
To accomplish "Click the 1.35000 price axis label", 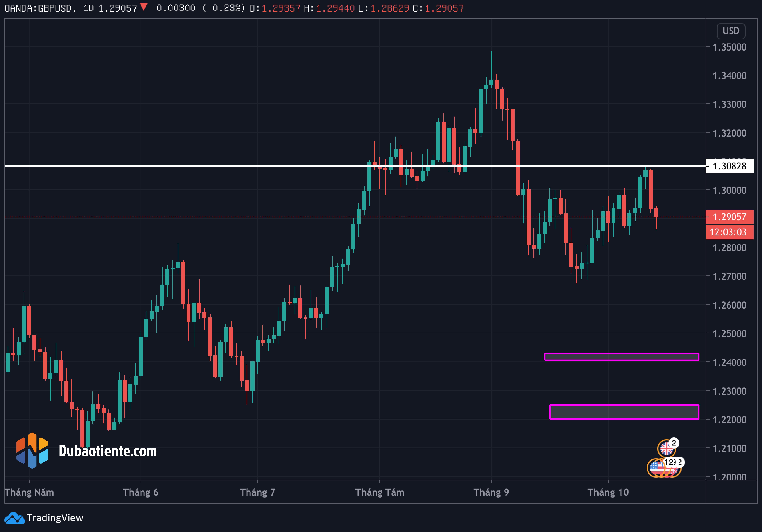I will point(729,47).
